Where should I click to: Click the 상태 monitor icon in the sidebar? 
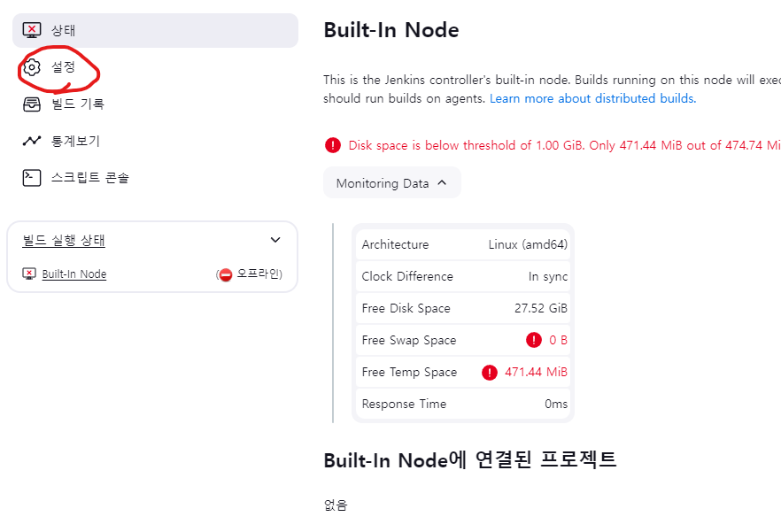(31, 30)
